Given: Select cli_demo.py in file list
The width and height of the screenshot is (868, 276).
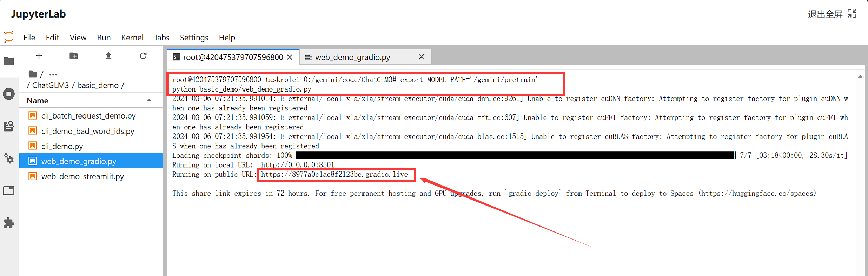Looking at the screenshot, I should (x=91, y=146).
